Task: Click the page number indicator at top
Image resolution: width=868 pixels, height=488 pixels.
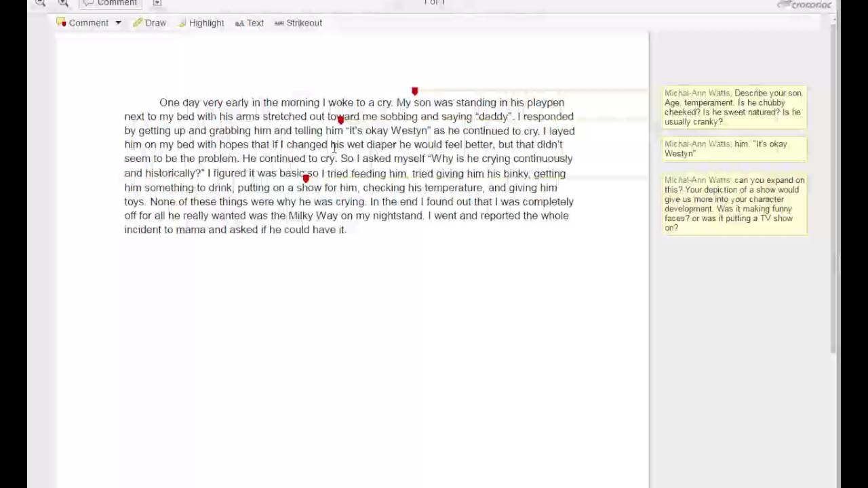Action: tap(434, 3)
